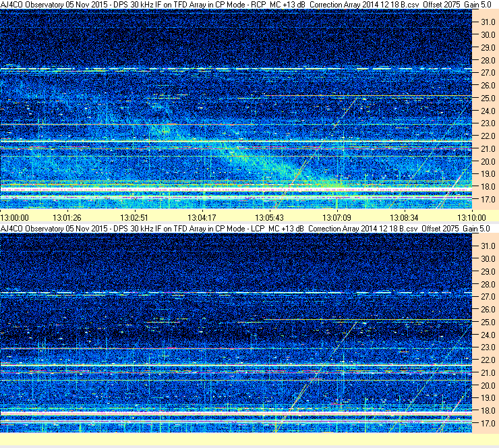Pick 17.0 on the LCP frequency axis
Image resolution: width=499 pixels, height=448 pixels.
(488, 424)
